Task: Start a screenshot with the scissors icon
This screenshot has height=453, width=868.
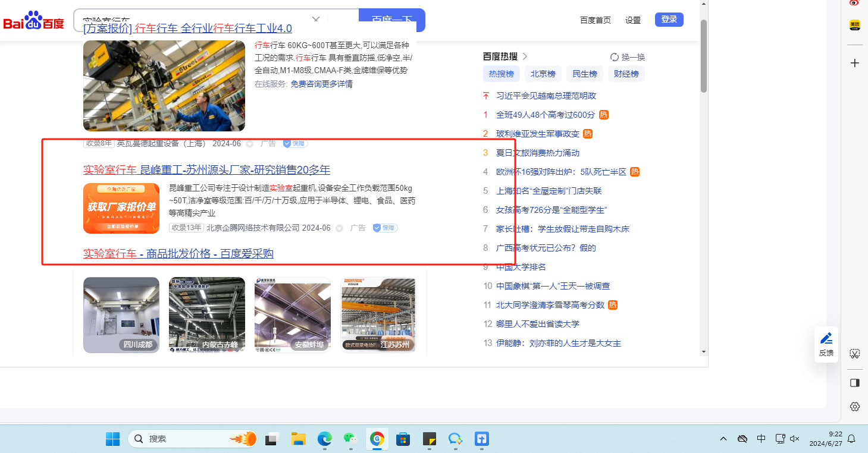Action: point(855,354)
